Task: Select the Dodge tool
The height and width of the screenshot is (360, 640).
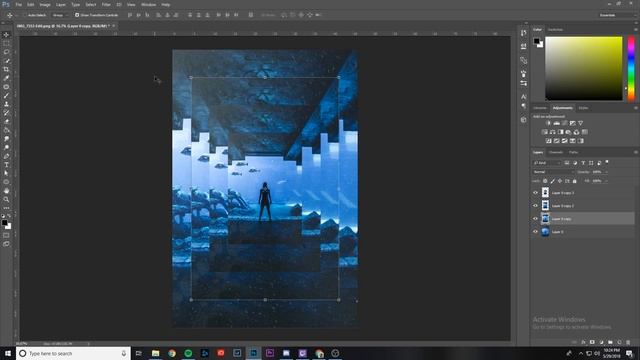Action: coord(6,148)
